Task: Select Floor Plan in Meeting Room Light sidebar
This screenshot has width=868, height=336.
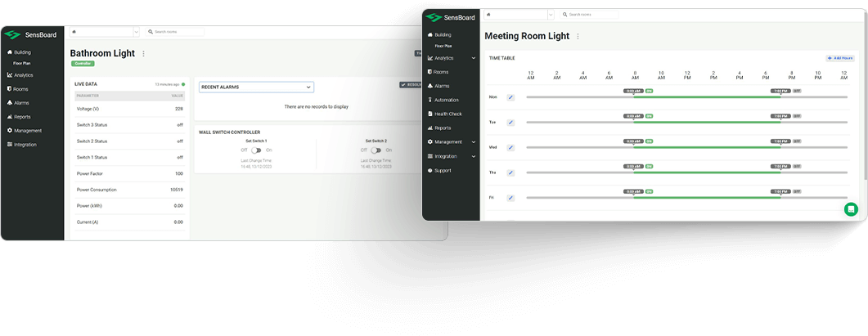Action: click(x=443, y=46)
